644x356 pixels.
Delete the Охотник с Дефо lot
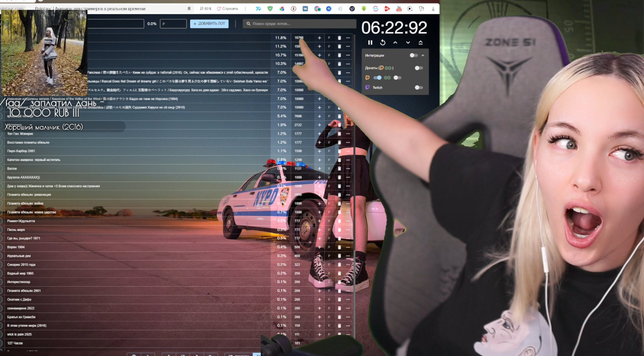(x=339, y=299)
